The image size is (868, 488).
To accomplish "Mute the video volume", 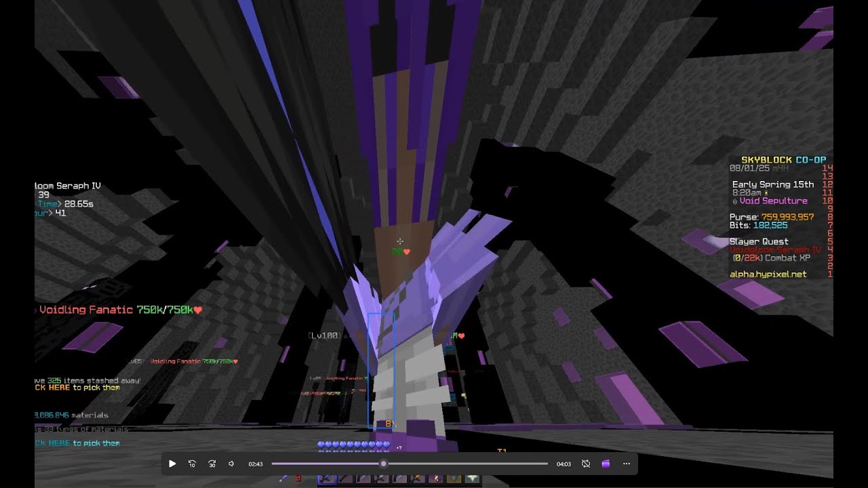I will (x=231, y=464).
